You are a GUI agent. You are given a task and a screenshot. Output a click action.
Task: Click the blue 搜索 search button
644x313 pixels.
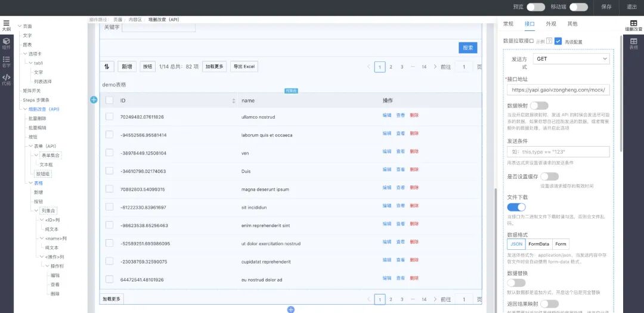click(x=467, y=48)
